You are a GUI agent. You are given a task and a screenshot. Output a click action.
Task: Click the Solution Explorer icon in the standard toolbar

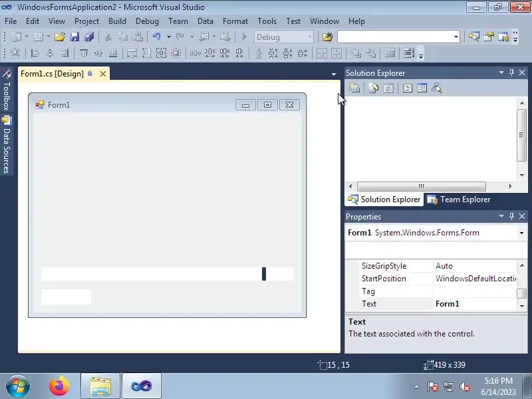coord(473,37)
